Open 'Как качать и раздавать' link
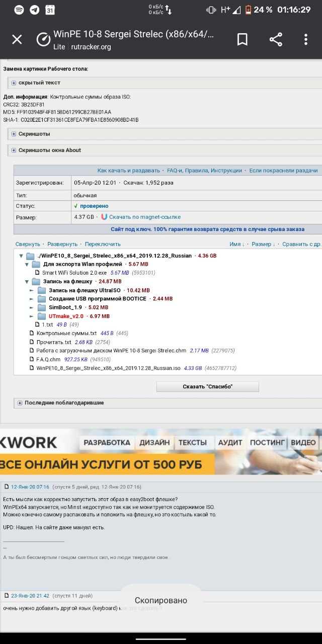The width and height of the screenshot is (322, 644). pyautogui.click(x=129, y=171)
